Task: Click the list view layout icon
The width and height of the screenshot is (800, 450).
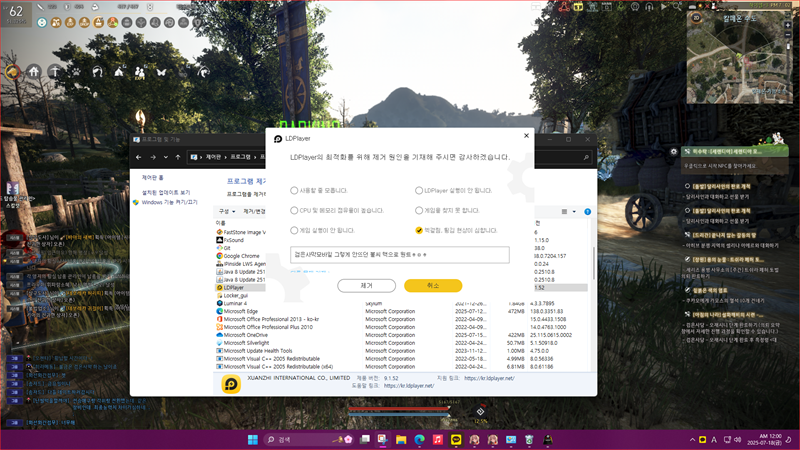Action: point(564,212)
